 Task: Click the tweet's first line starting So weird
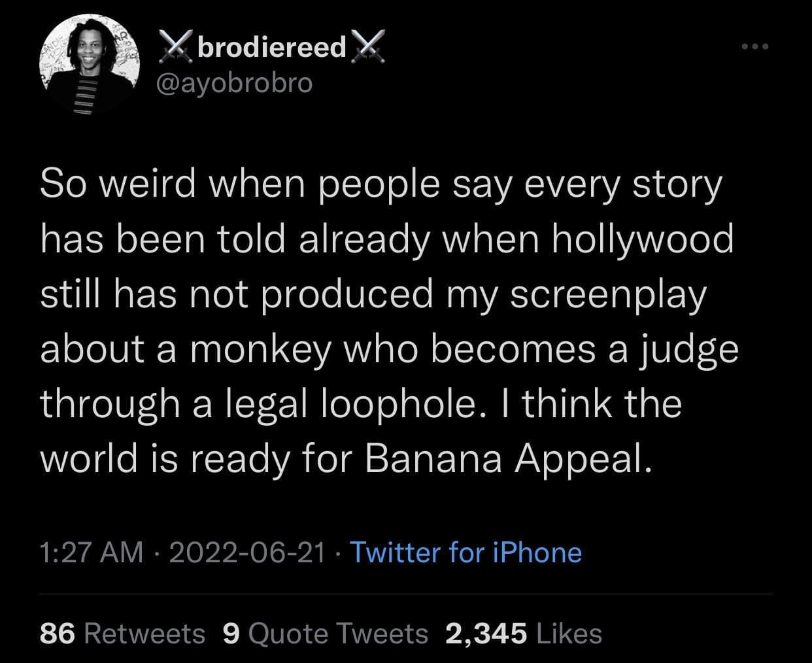(381, 186)
